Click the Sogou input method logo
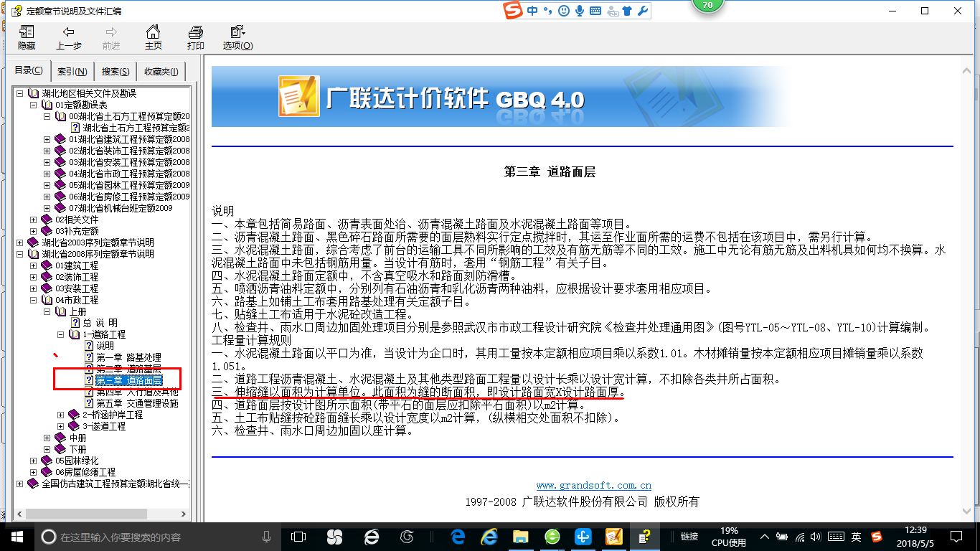Image resolution: width=980 pixels, height=551 pixels. click(512, 11)
